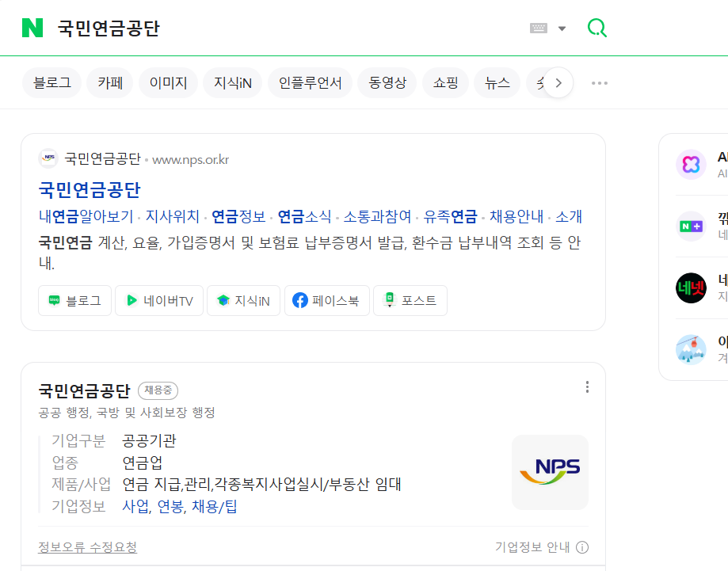Open the 소통과참여 sublink
Viewport: 728px width, 571px height.
pos(377,216)
